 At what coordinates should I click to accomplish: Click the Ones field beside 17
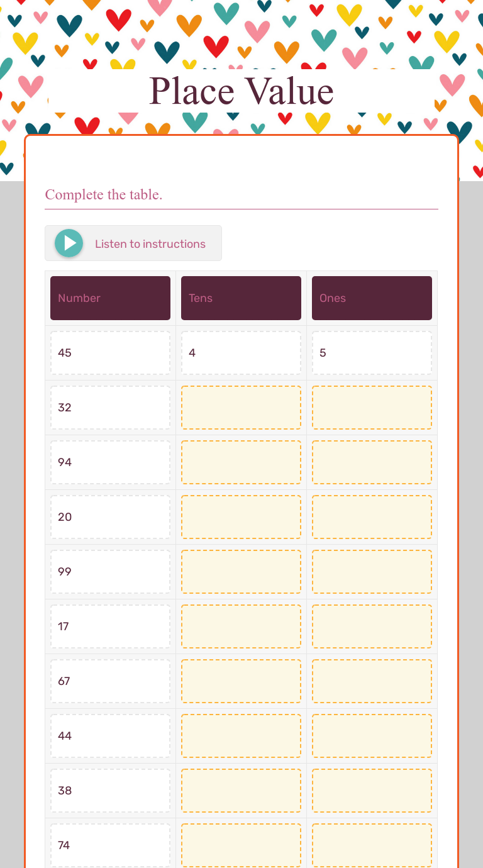pos(372,626)
